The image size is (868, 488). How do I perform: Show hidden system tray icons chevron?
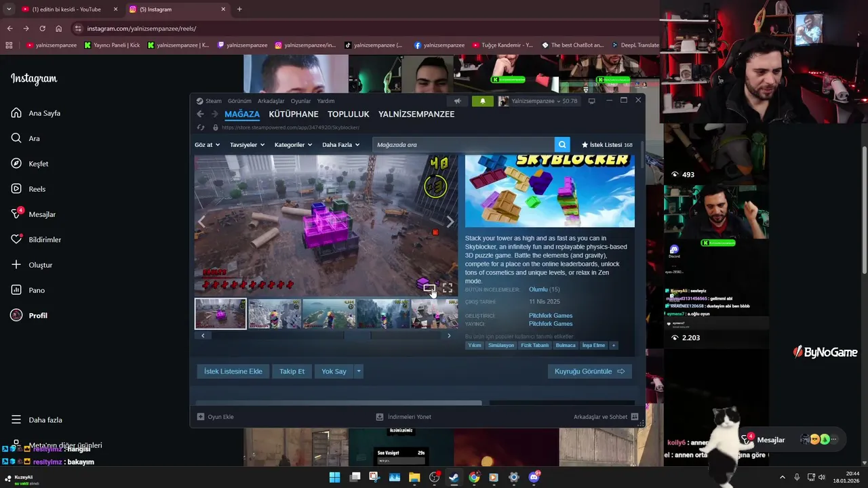pos(782,477)
